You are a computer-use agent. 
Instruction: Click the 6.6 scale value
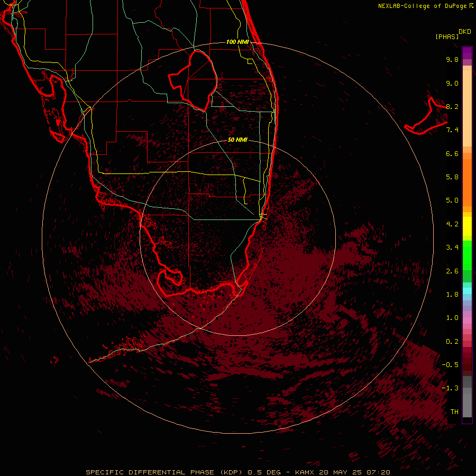(x=452, y=153)
